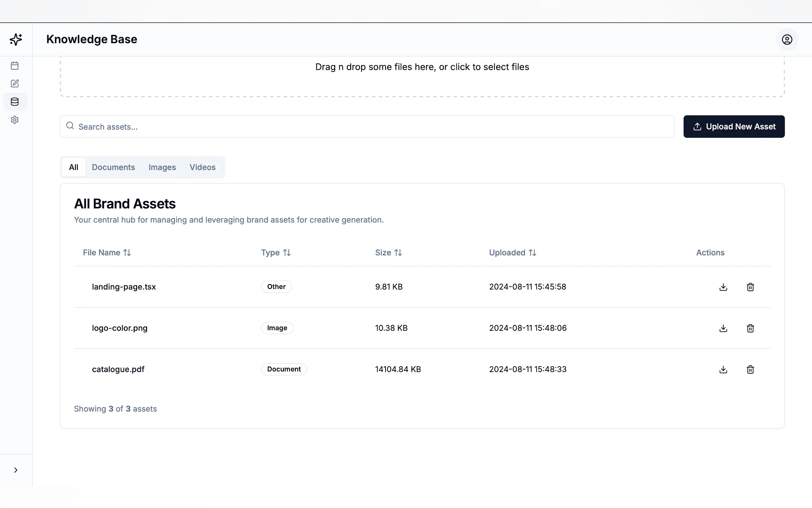The width and height of the screenshot is (812, 508).
Task: Open the settings gear in sidebar
Action: pos(15,120)
